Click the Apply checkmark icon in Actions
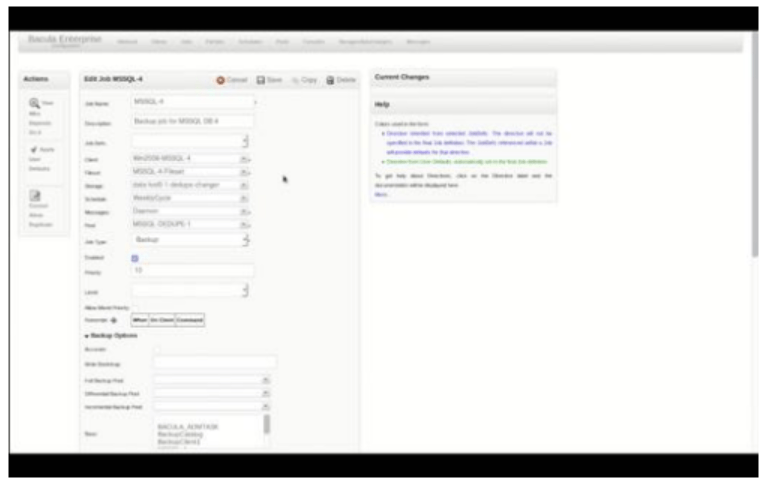Viewport: 767px width, 480px height. point(34,149)
